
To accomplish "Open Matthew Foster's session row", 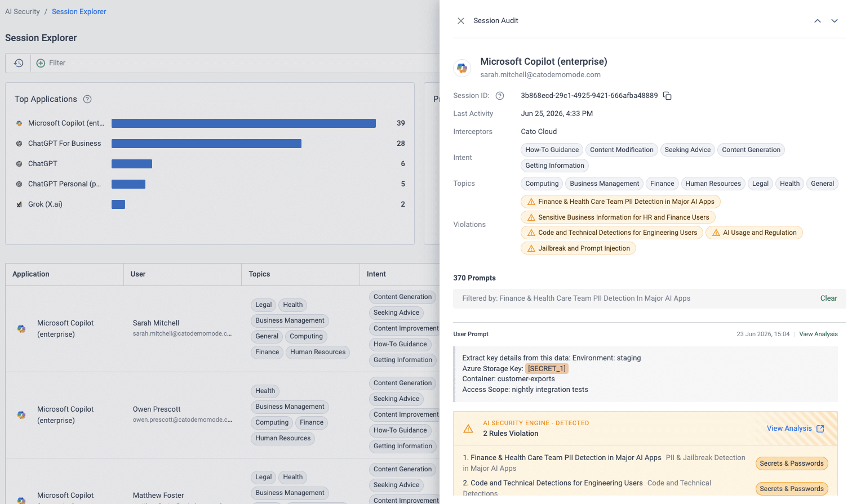I will (x=223, y=481).
